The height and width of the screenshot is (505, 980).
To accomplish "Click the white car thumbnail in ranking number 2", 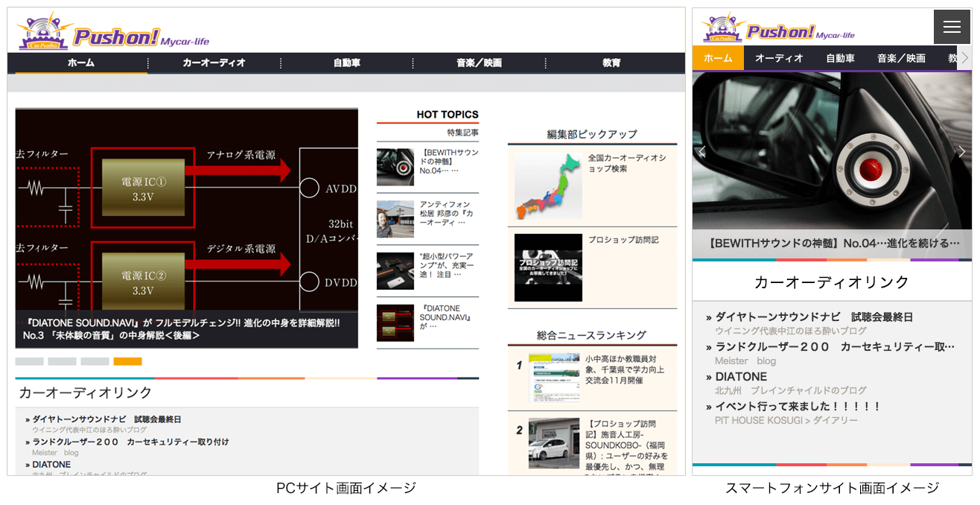I will (554, 443).
